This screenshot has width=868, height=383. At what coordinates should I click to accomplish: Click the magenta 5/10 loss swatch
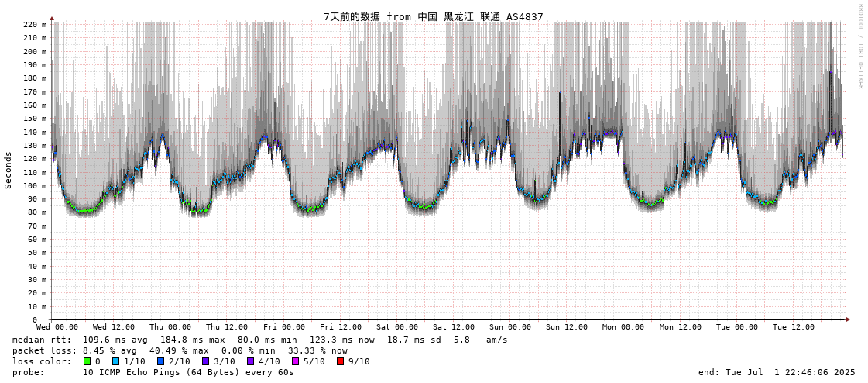pyautogui.click(x=295, y=361)
